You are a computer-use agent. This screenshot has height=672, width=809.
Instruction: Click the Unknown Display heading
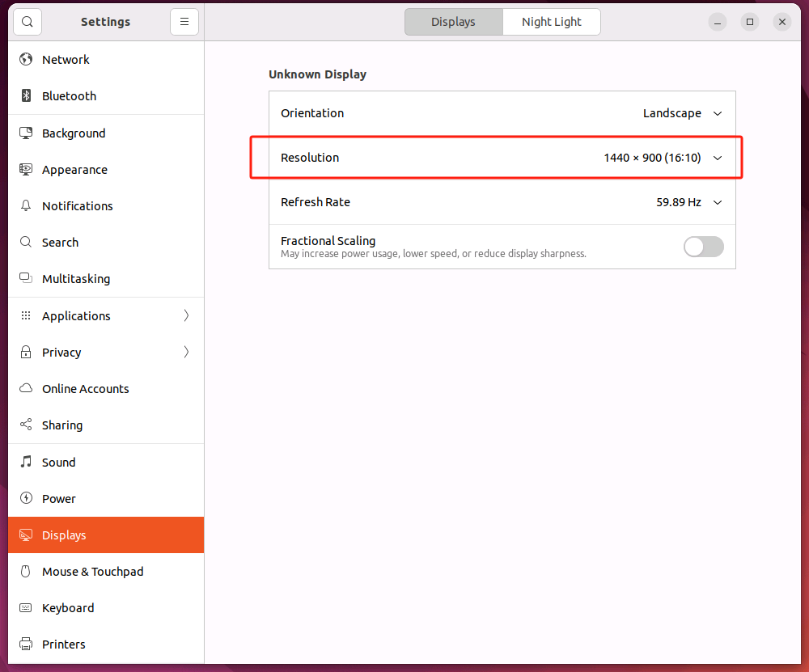tap(317, 74)
